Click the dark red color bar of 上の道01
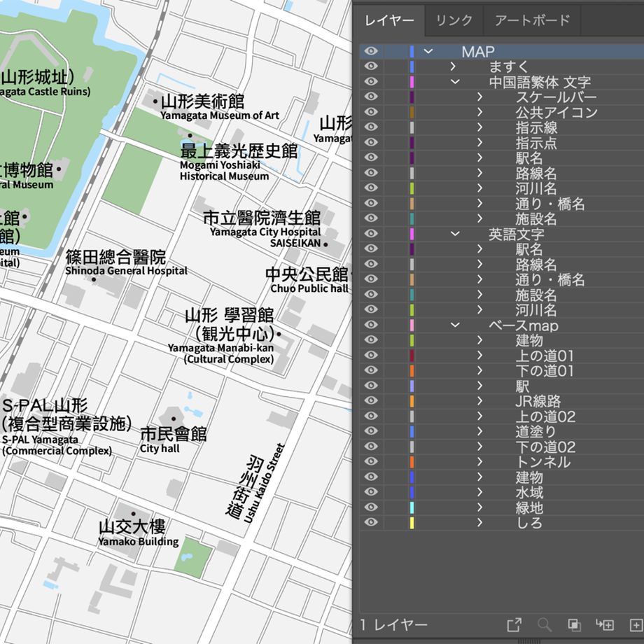 pos(412,356)
